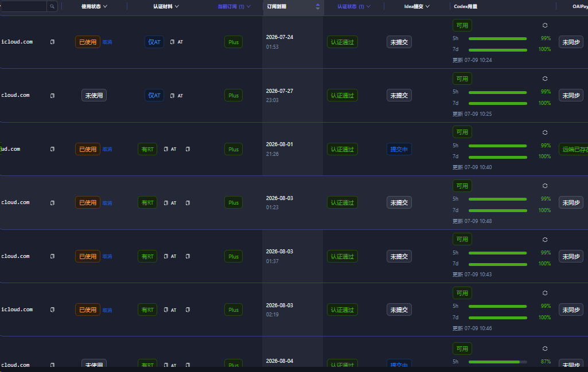Click 仅AT tag in 2026-07-24 row

pyautogui.click(x=154, y=42)
